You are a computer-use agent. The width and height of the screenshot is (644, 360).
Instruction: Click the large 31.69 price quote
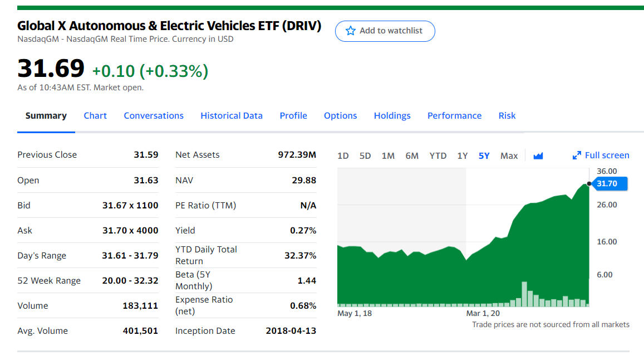[51, 69]
